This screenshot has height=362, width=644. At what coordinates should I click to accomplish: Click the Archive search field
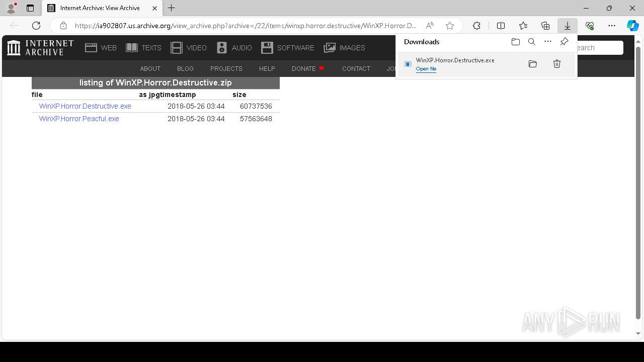(x=600, y=48)
